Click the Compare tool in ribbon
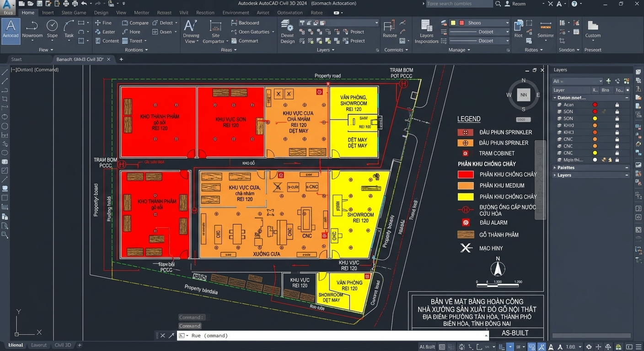The width and height of the screenshot is (644, 351). coord(135,23)
